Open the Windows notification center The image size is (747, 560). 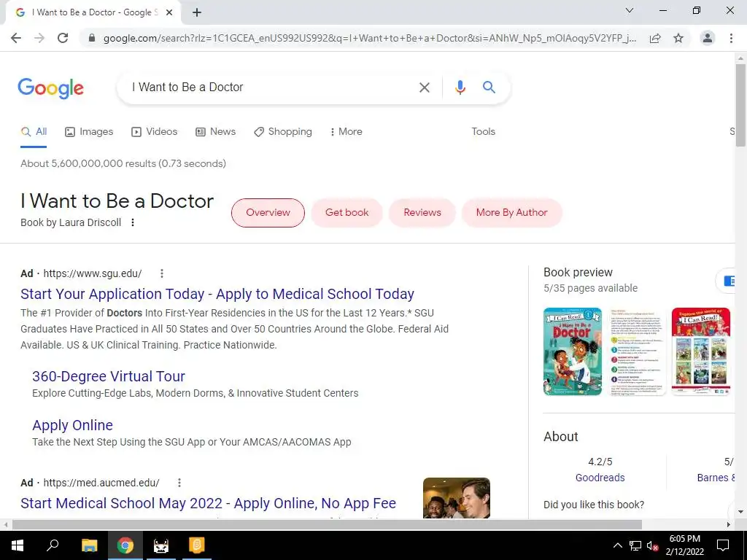coord(723,545)
